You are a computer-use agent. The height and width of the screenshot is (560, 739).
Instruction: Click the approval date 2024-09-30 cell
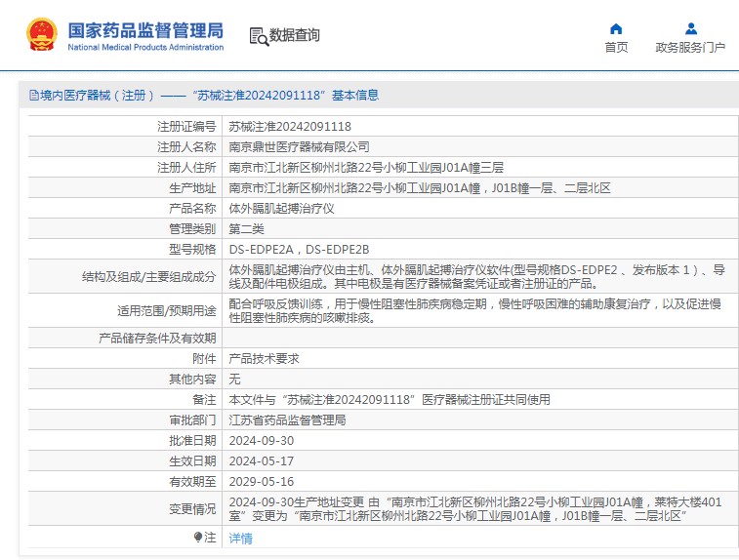261,441
